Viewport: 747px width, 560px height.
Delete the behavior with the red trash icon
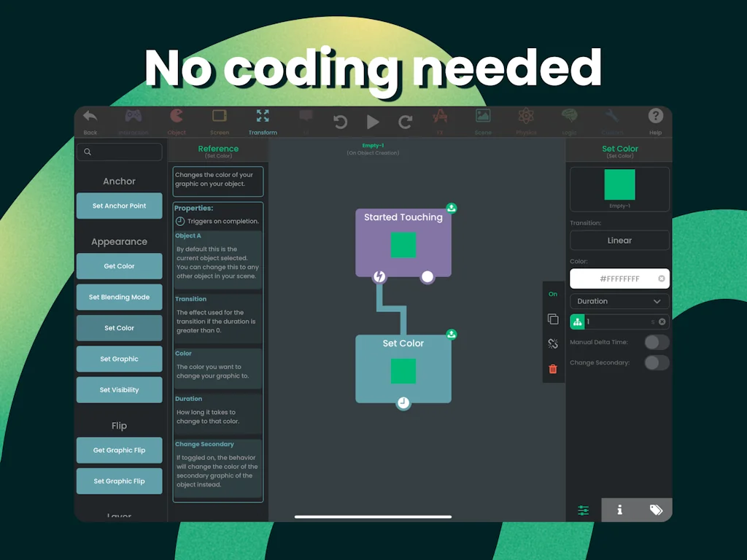(553, 369)
